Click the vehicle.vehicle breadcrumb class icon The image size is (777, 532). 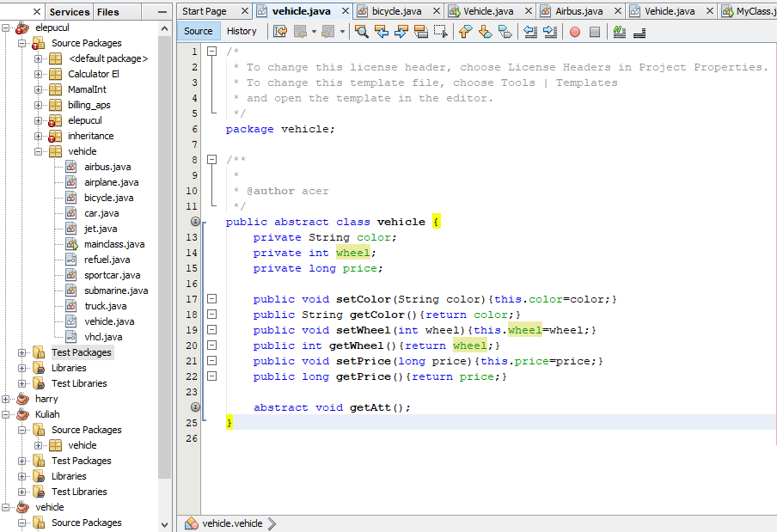coord(192,523)
